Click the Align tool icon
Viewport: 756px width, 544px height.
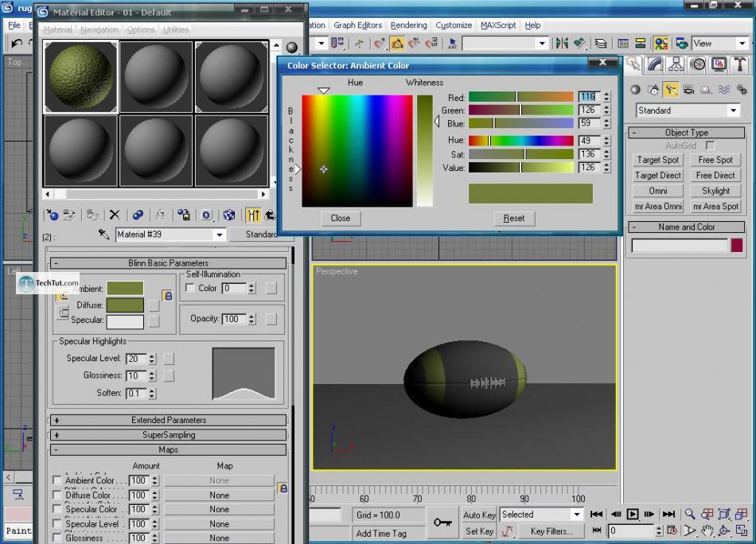(x=579, y=44)
